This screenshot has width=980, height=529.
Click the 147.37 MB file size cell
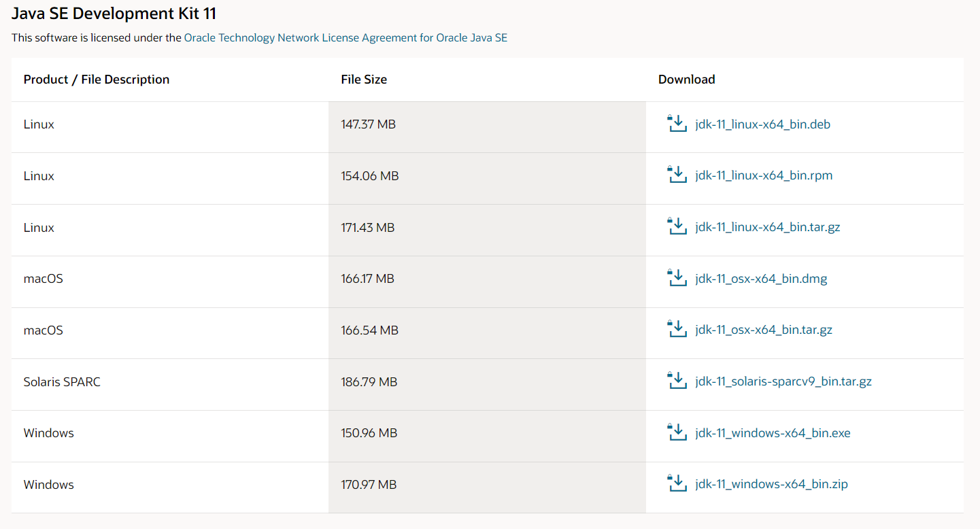pos(487,127)
